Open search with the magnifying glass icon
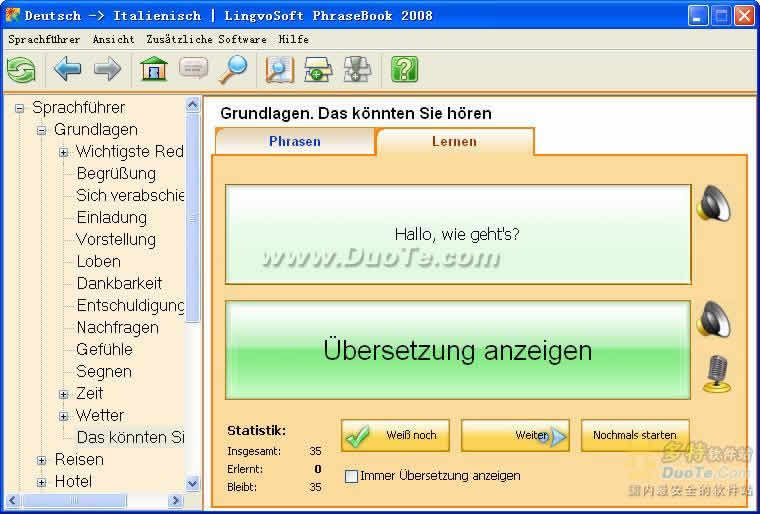The image size is (760, 514). click(x=233, y=69)
